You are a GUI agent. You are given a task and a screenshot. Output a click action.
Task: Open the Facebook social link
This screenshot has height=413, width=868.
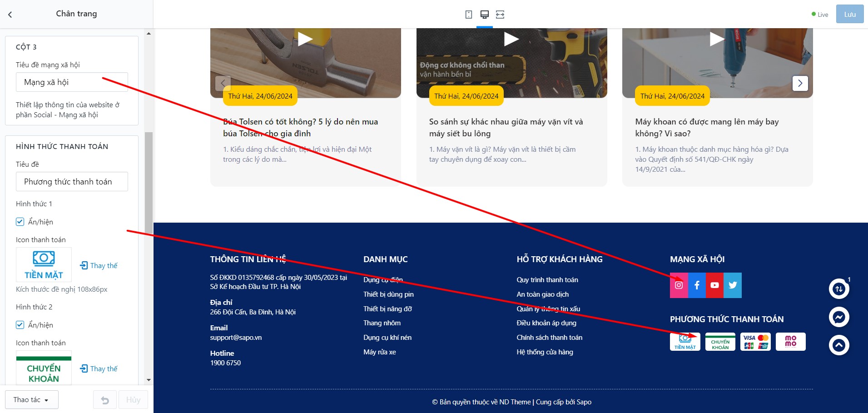point(697,285)
